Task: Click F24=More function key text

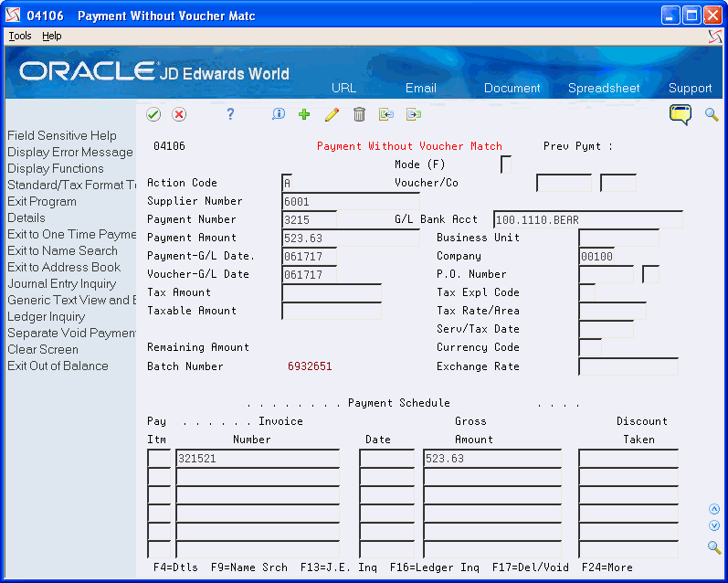Action: click(x=607, y=567)
